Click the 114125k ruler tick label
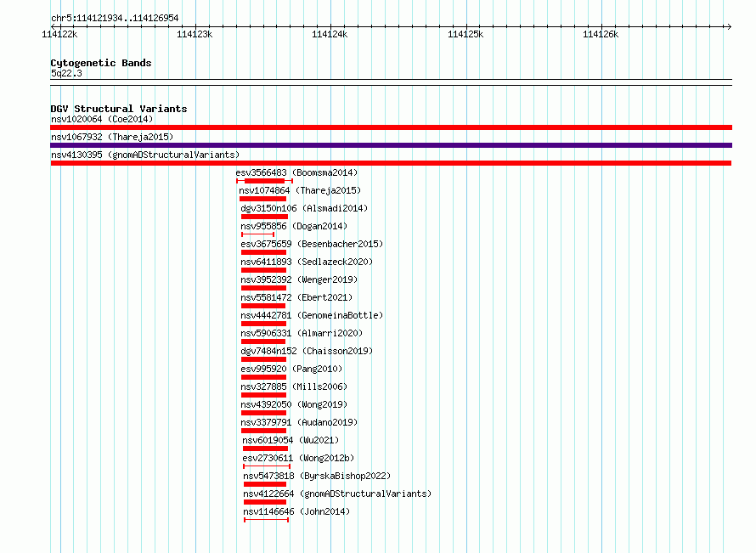 click(465, 34)
